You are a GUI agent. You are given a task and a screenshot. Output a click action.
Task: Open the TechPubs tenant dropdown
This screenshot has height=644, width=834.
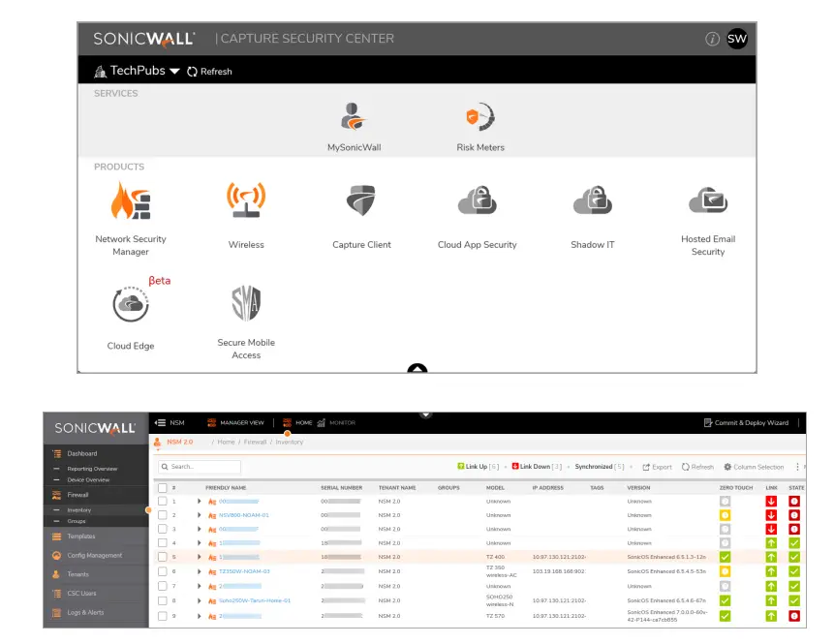pos(138,71)
